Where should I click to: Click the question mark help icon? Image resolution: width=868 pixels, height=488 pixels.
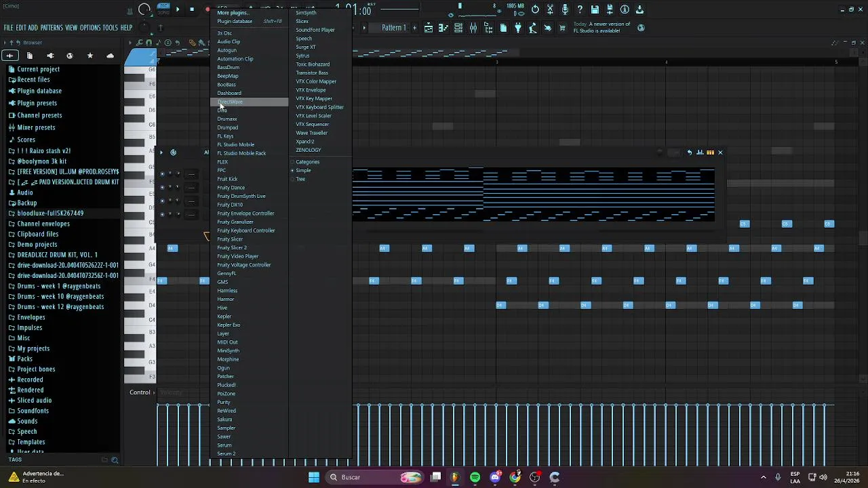coord(580,9)
